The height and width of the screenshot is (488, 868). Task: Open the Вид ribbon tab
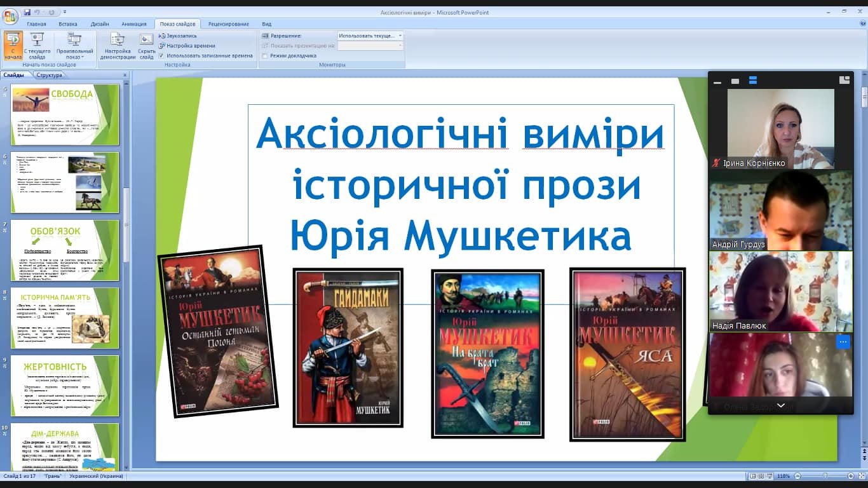coord(266,24)
